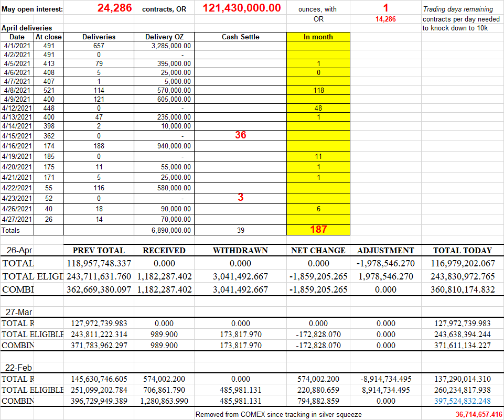This screenshot has height=420, width=504.
Task: Select the red 187 in-month total
Action: click(x=318, y=229)
